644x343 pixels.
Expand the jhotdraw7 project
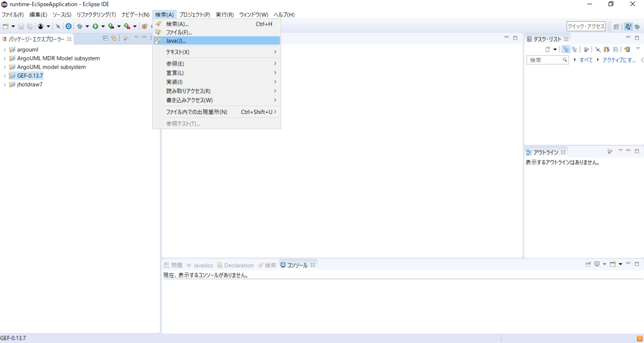pos(5,84)
